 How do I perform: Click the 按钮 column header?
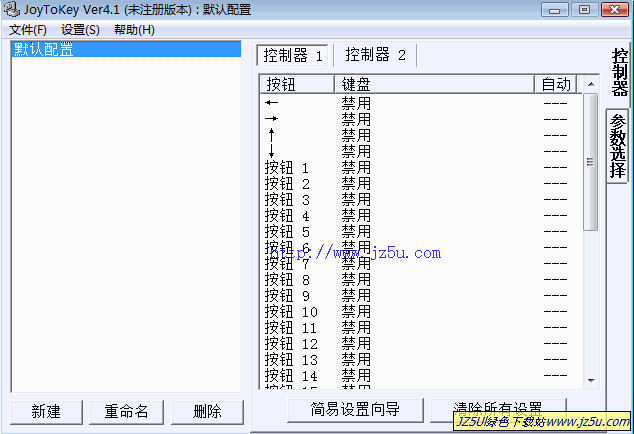coord(297,85)
